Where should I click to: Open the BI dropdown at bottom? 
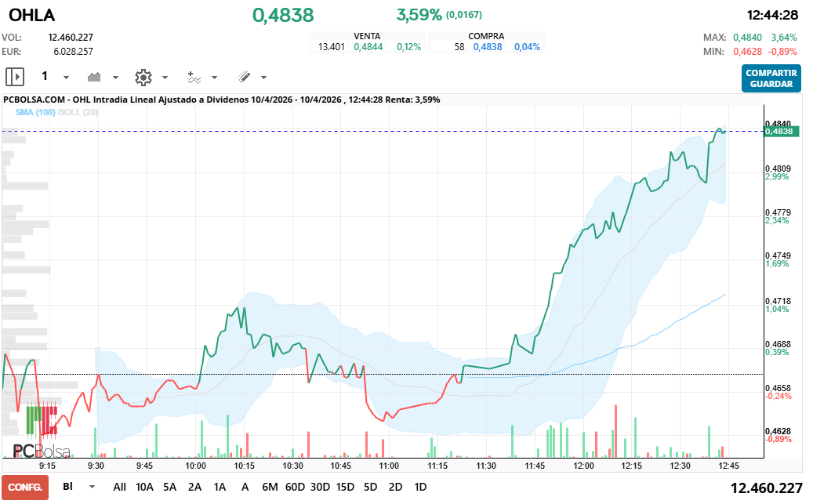(92, 487)
